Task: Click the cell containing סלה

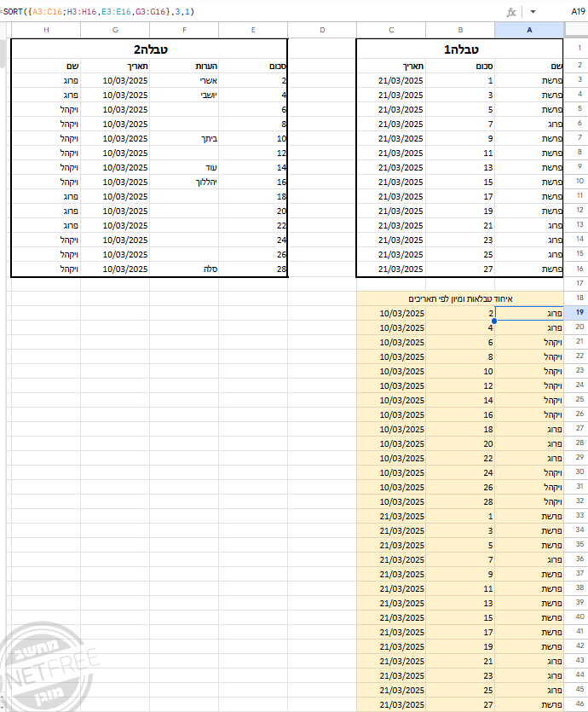Action: point(184,269)
